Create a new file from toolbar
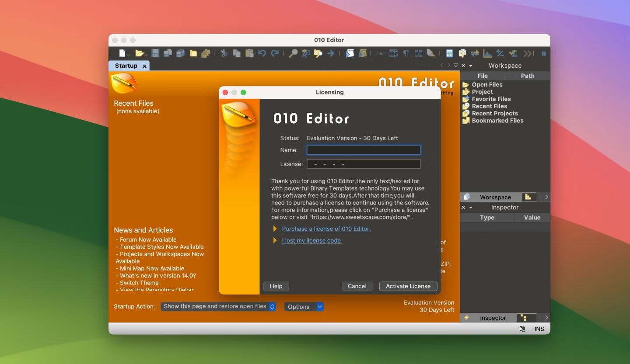The width and height of the screenshot is (630, 364). (122, 53)
